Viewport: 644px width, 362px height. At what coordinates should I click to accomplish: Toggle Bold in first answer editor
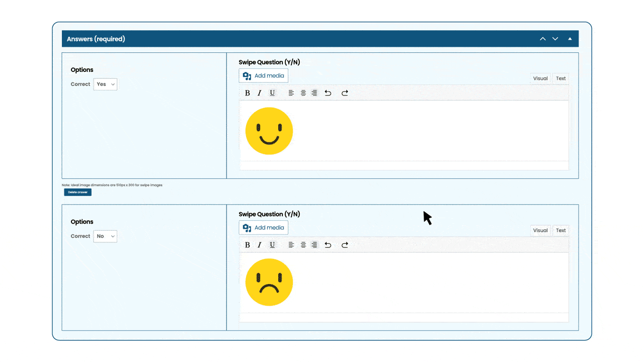pyautogui.click(x=247, y=93)
